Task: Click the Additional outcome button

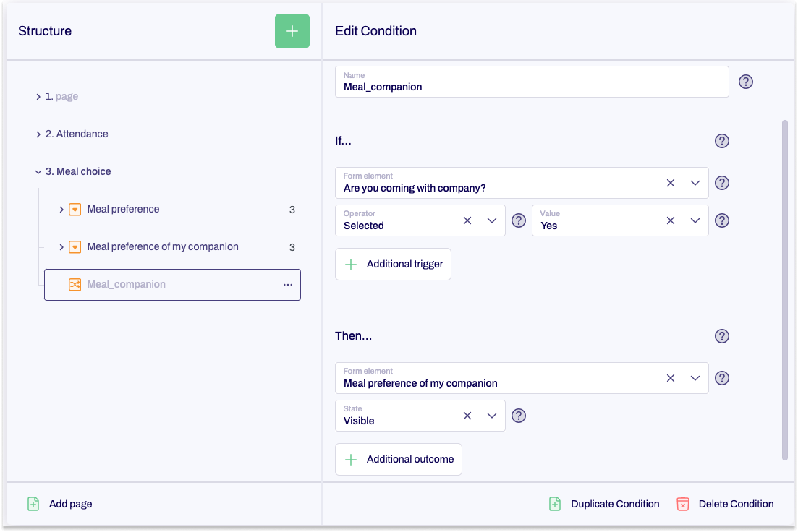Action: [x=398, y=459]
